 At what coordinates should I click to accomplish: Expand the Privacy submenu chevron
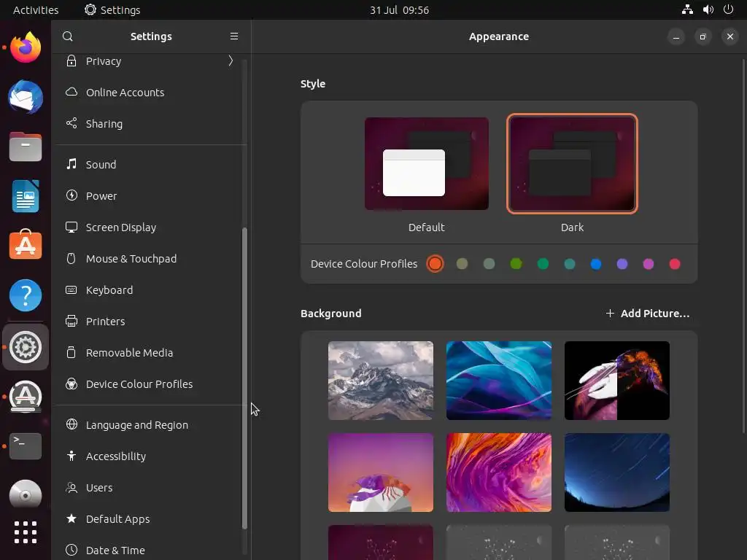(x=231, y=61)
